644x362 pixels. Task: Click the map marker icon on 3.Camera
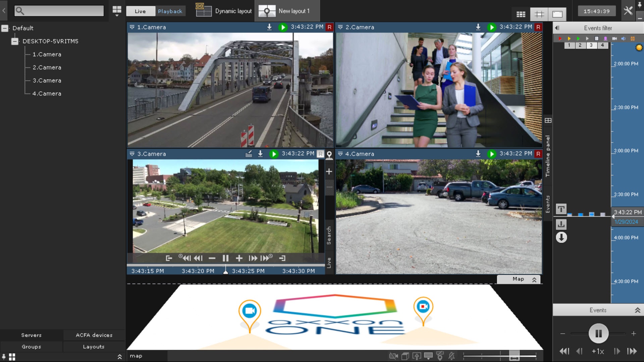[x=329, y=155]
